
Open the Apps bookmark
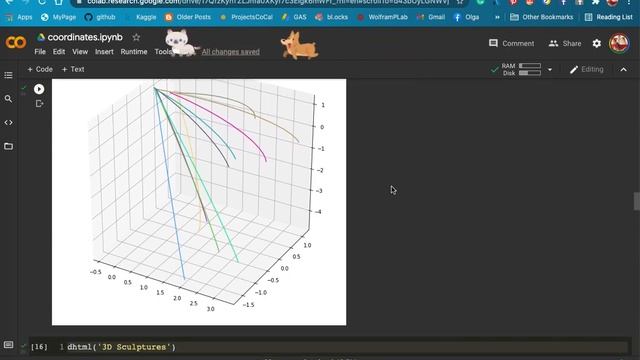click(19, 17)
